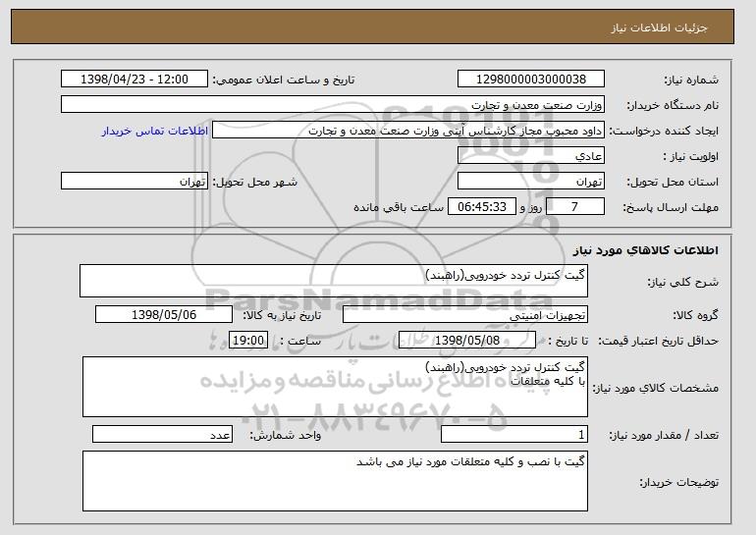Select the text با کلیه متعلقات
756x535 pixels.
point(548,381)
